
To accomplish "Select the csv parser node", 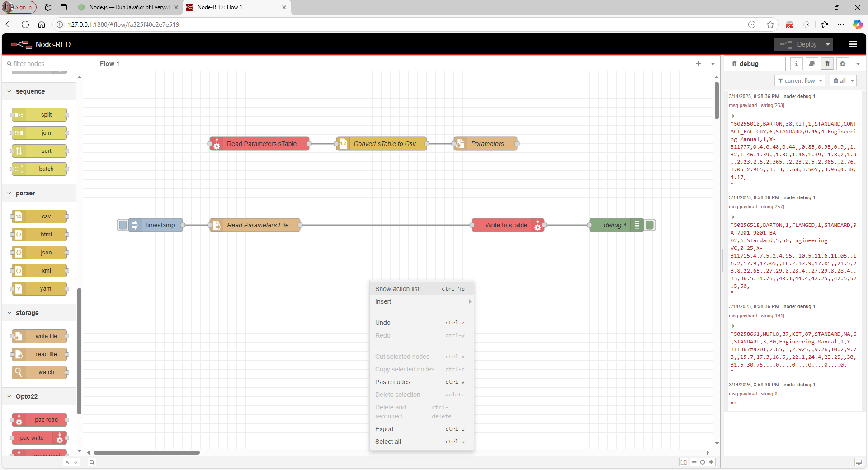I will coord(40,216).
